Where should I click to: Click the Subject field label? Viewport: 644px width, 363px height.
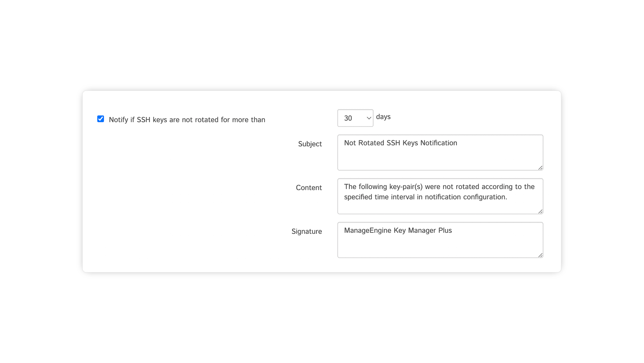click(310, 144)
